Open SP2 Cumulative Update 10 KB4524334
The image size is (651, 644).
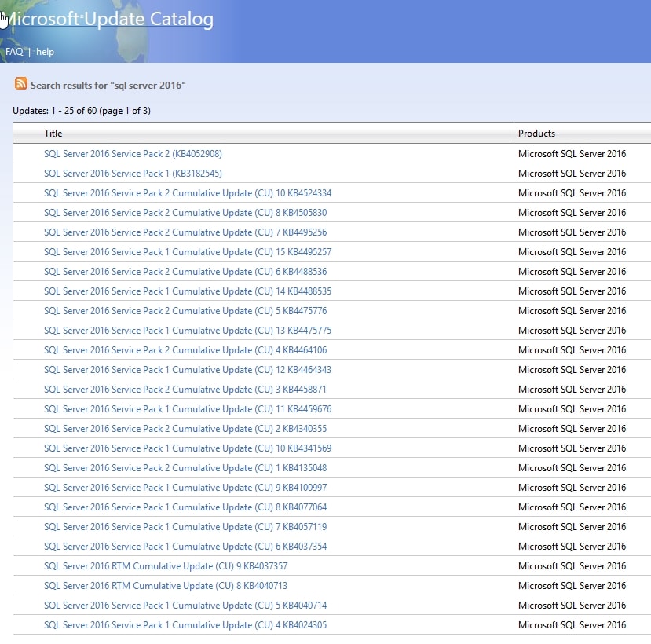coord(188,193)
